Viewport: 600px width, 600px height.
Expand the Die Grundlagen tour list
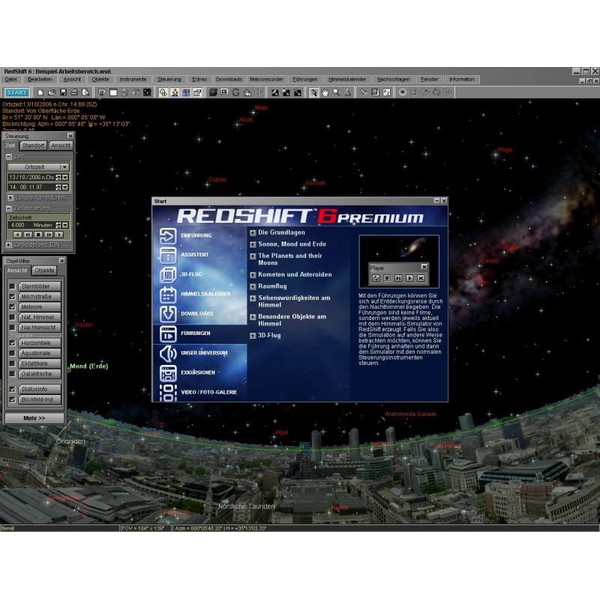pos(253,233)
